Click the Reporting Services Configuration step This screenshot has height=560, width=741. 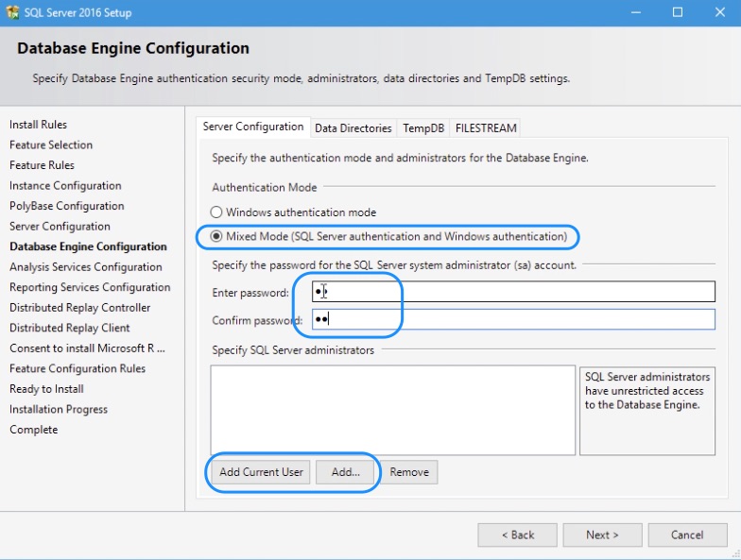tap(90, 287)
